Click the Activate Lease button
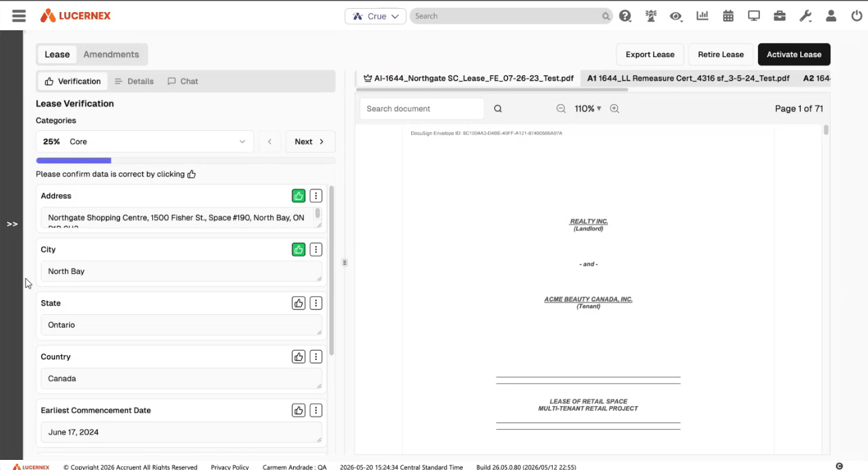Screen dimensions: 868x470 click(794, 54)
